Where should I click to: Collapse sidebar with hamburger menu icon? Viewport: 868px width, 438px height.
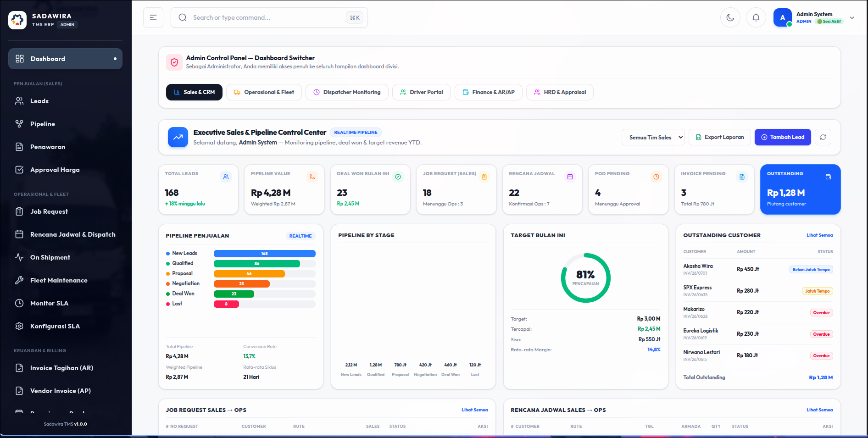(x=153, y=18)
